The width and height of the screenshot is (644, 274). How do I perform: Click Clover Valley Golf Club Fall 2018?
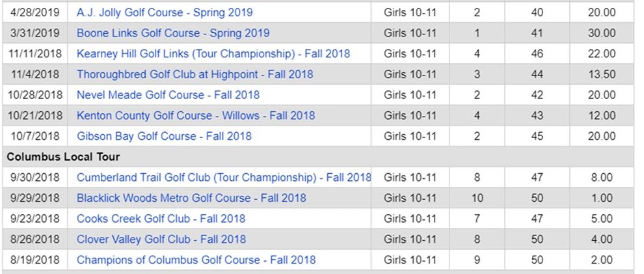pyautogui.click(x=161, y=239)
